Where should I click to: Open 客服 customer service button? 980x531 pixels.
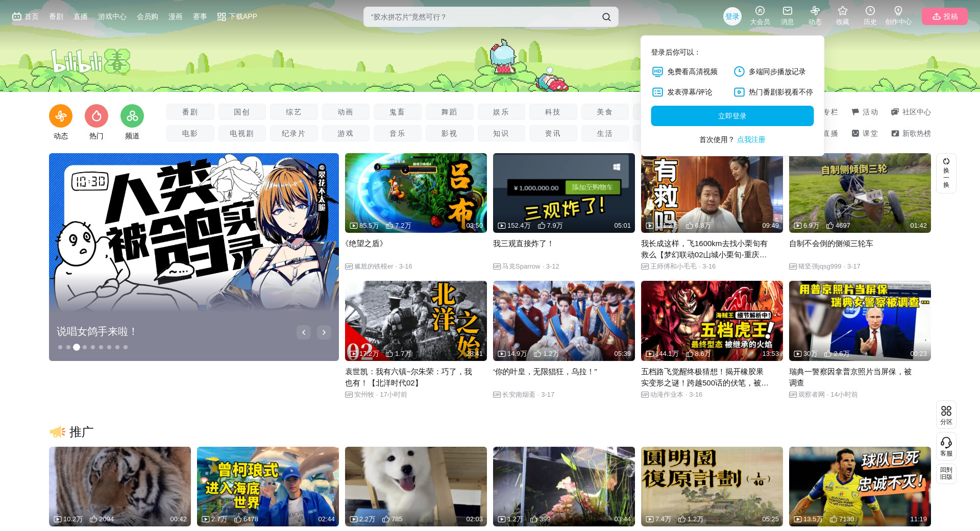(946, 446)
